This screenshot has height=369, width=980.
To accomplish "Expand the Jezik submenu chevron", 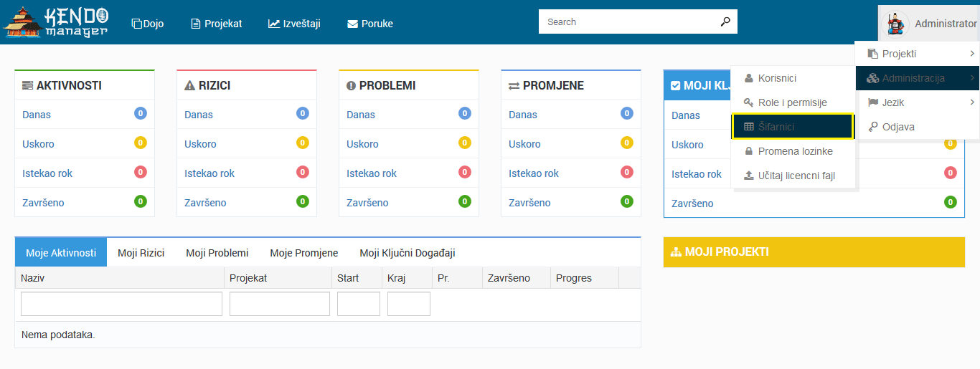I will click(971, 102).
